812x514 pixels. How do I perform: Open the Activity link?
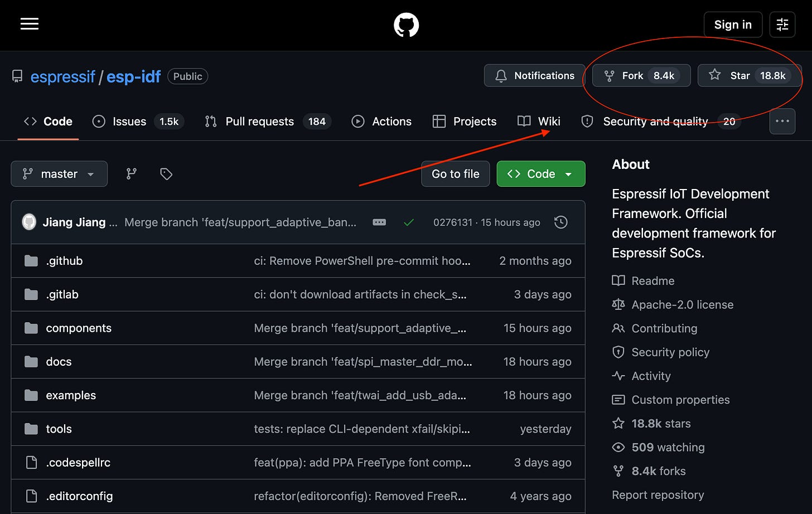641,376
